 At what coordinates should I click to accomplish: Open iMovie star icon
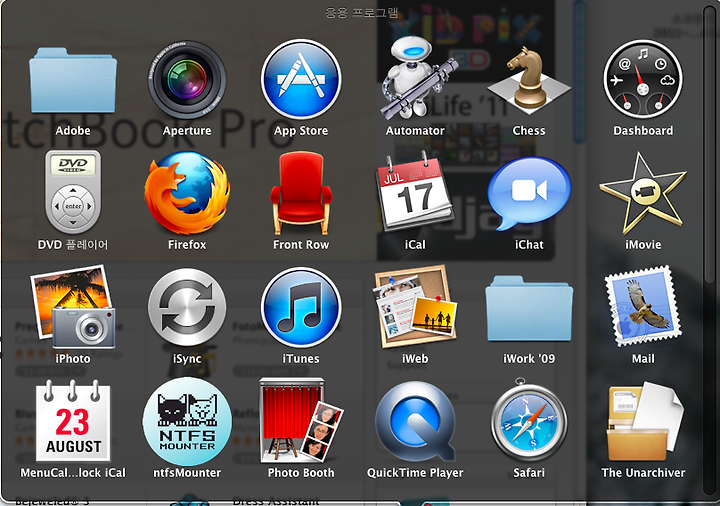[x=643, y=193]
